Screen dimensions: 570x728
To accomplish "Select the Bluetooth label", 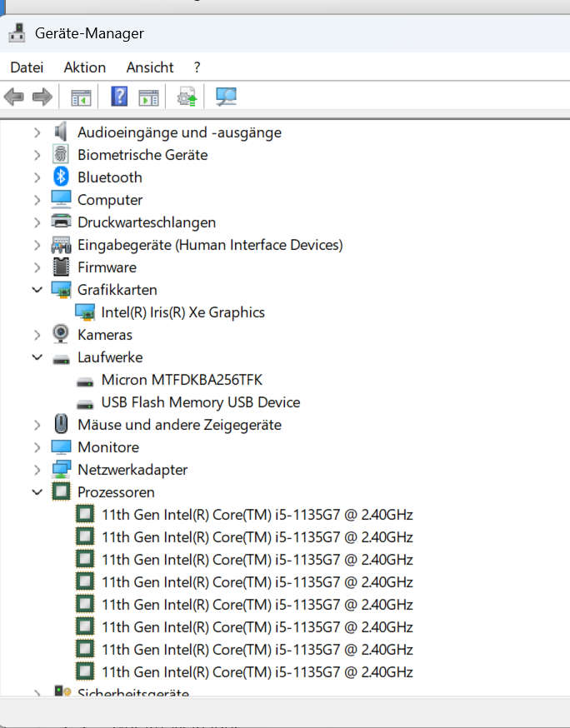I will coord(110,177).
